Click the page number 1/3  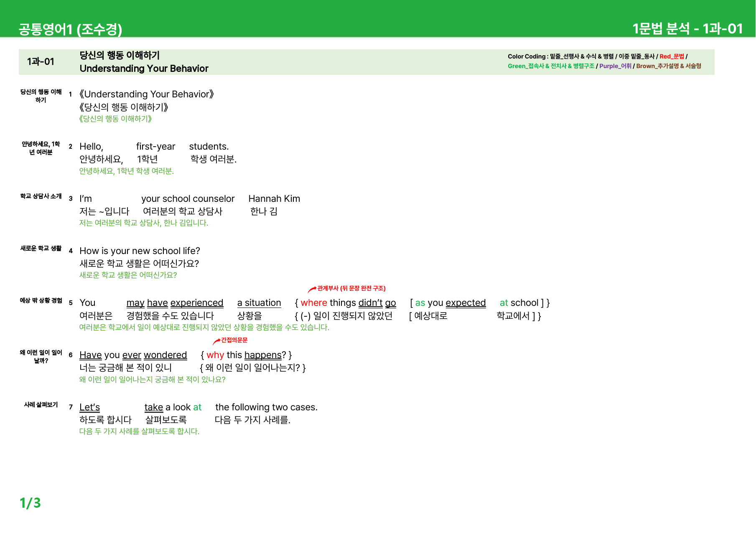click(30, 503)
